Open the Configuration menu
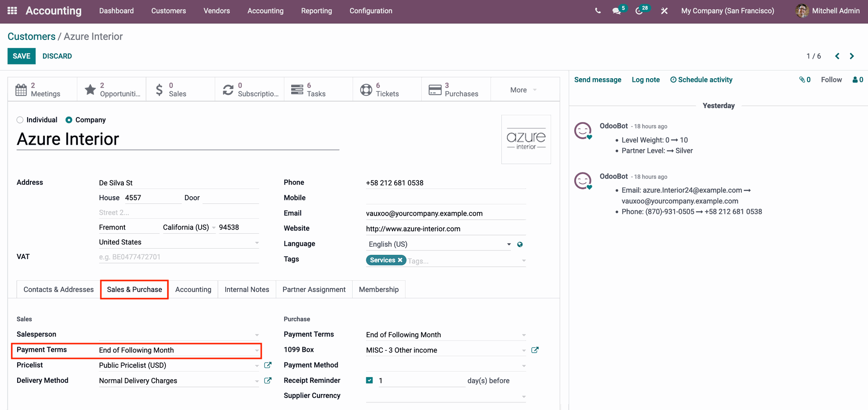 (x=371, y=11)
